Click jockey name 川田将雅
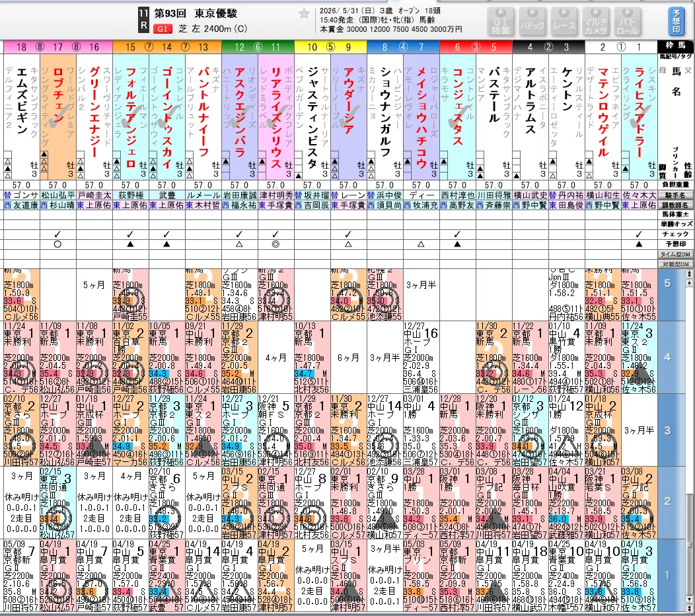This screenshot has height=616, width=695. click(494, 195)
